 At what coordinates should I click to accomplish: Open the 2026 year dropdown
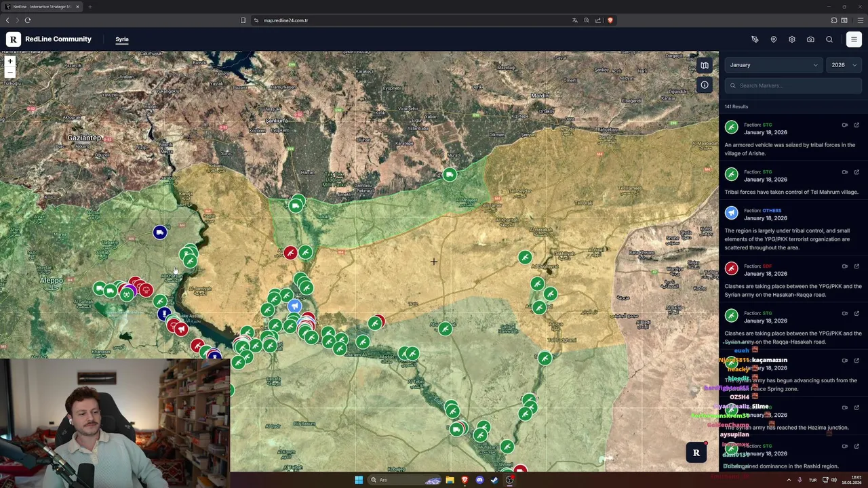tap(844, 65)
